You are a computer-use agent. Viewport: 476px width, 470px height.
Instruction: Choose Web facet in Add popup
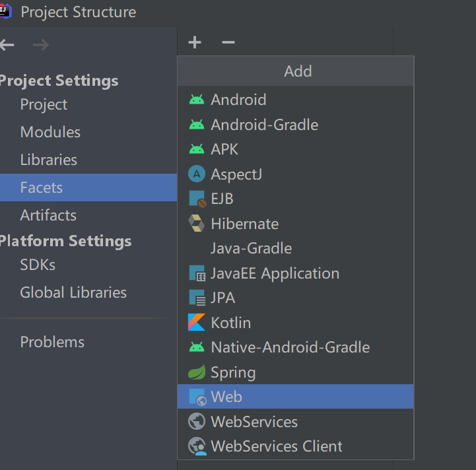tap(226, 397)
